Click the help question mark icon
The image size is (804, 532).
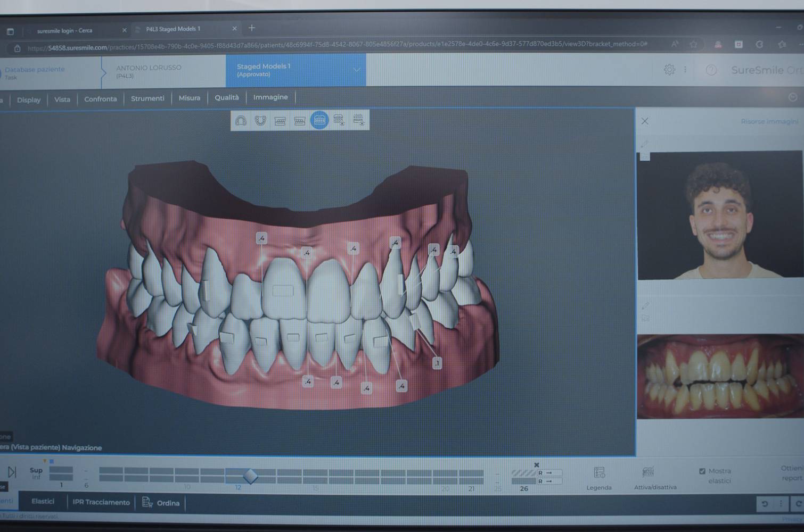point(711,70)
